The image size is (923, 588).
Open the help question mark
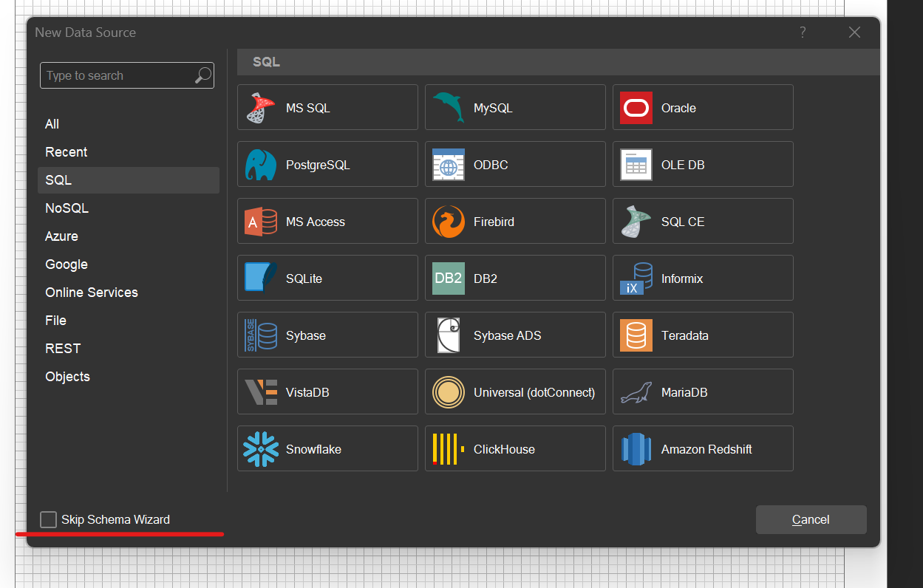(x=802, y=33)
